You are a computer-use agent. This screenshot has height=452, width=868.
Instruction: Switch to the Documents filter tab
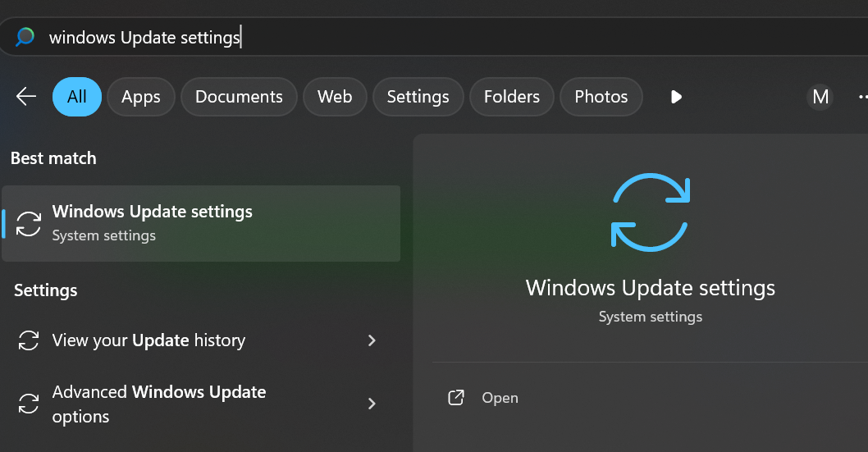coord(238,97)
